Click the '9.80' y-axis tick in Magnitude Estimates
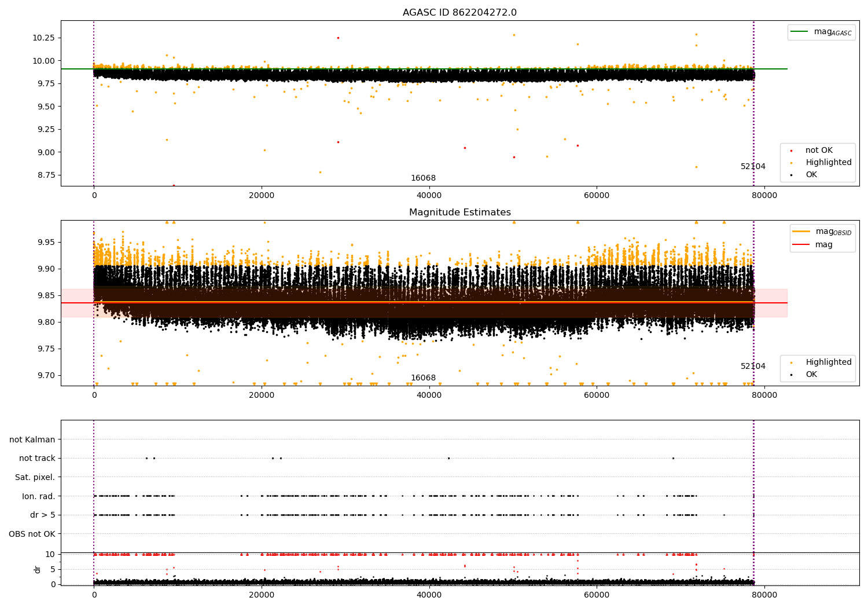The width and height of the screenshot is (868, 608). click(x=46, y=322)
